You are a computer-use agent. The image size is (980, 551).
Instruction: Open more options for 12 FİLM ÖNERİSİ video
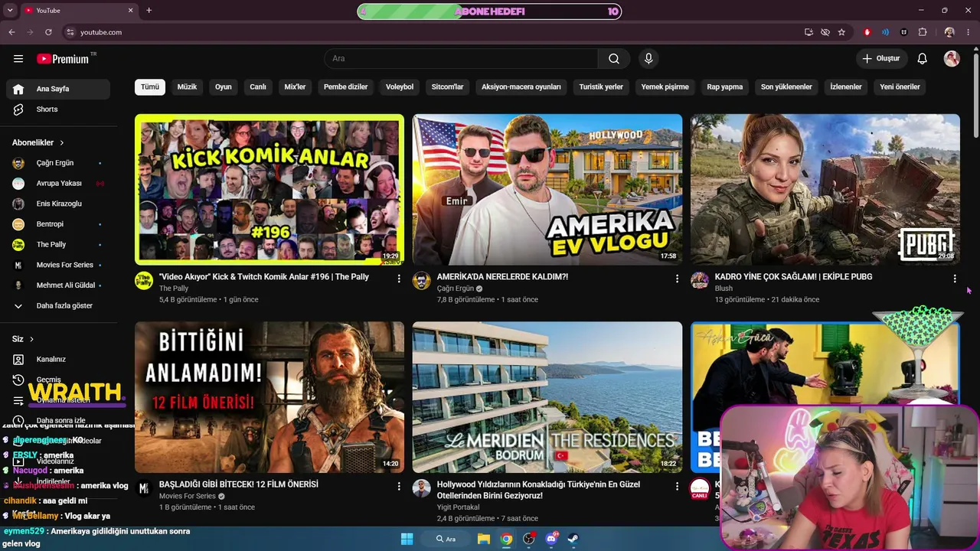coord(399,486)
